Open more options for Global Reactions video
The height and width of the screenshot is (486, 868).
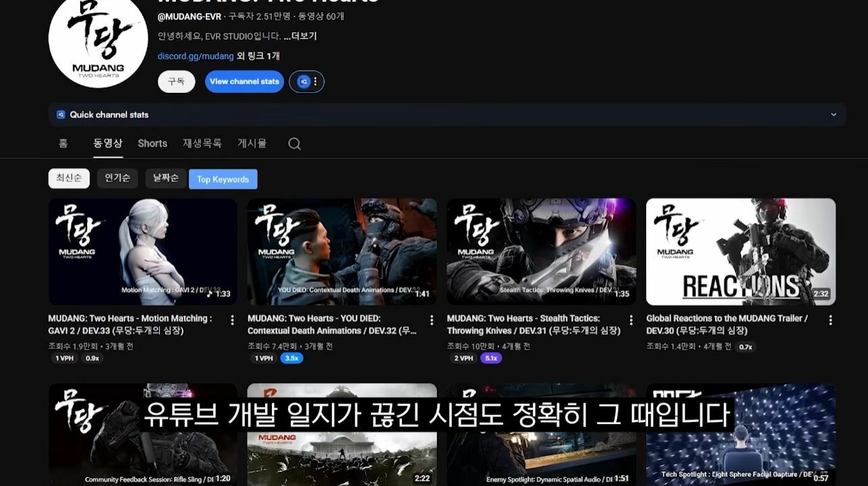point(830,320)
